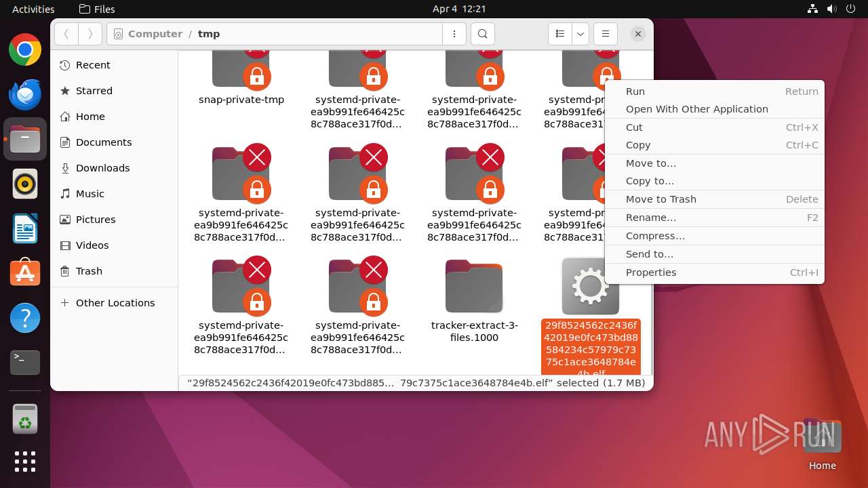Choose Open With Other Application
The width and height of the screenshot is (868, 488).
tap(715, 109)
